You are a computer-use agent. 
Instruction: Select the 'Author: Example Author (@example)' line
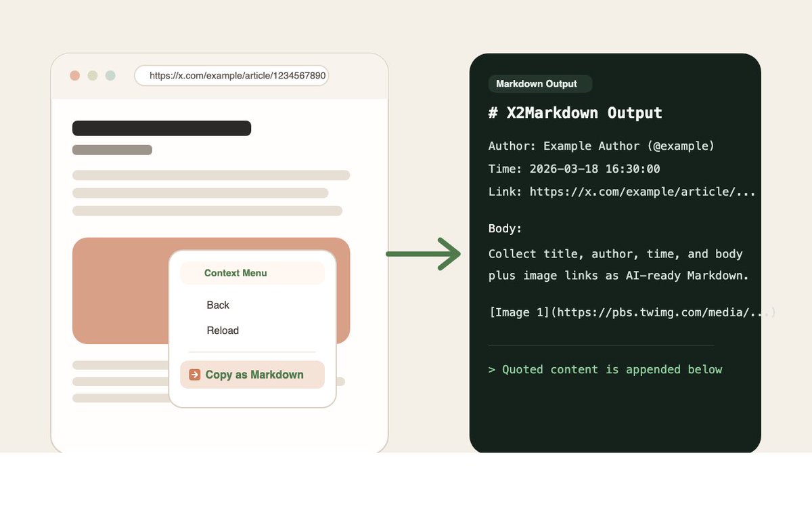(x=602, y=146)
